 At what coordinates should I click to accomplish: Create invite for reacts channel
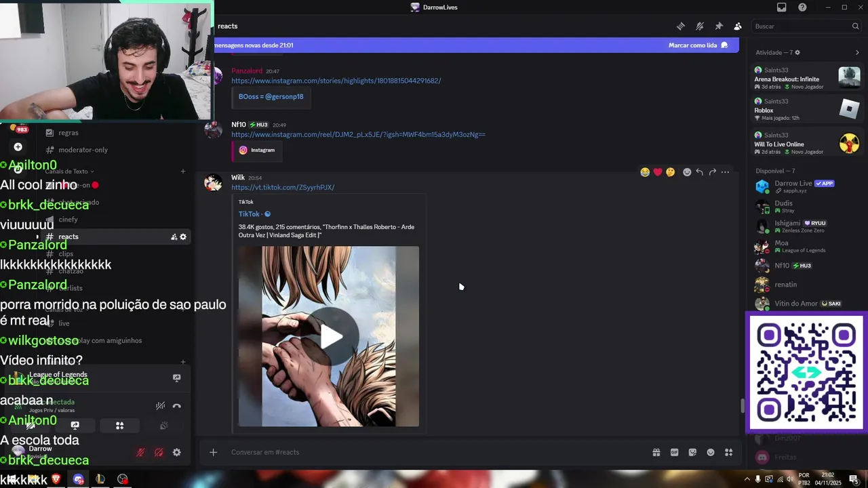coord(174,237)
